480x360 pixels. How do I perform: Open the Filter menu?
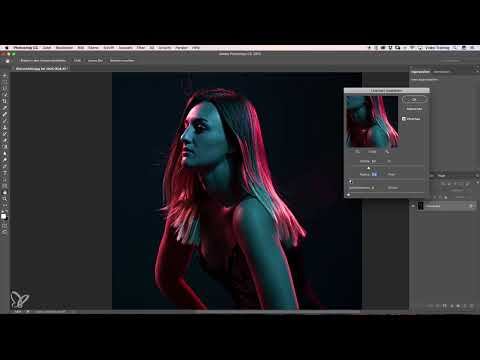[x=141, y=48]
